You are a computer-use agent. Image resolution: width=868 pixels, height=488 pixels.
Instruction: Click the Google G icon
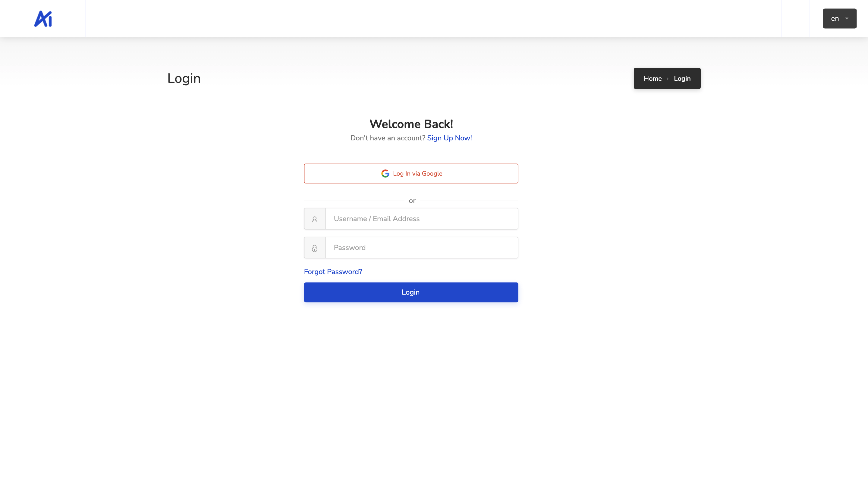pos(385,174)
